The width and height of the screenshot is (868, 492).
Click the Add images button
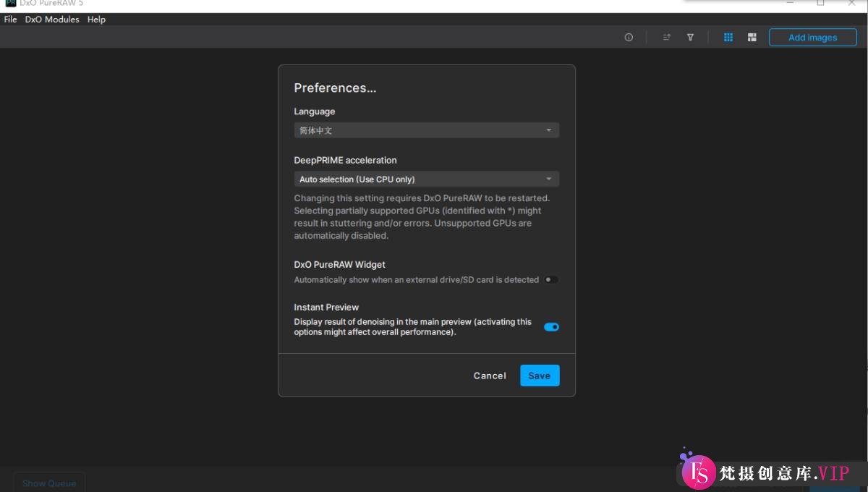coord(813,38)
